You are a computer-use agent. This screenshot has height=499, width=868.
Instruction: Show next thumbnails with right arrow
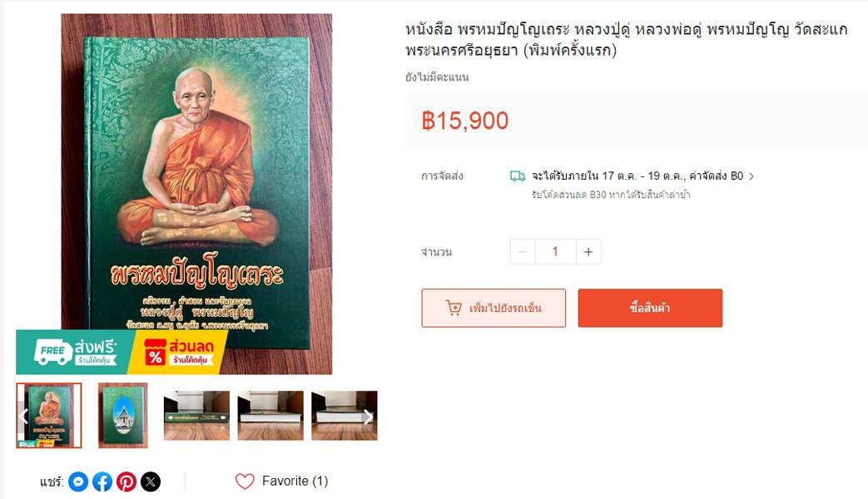point(368,417)
